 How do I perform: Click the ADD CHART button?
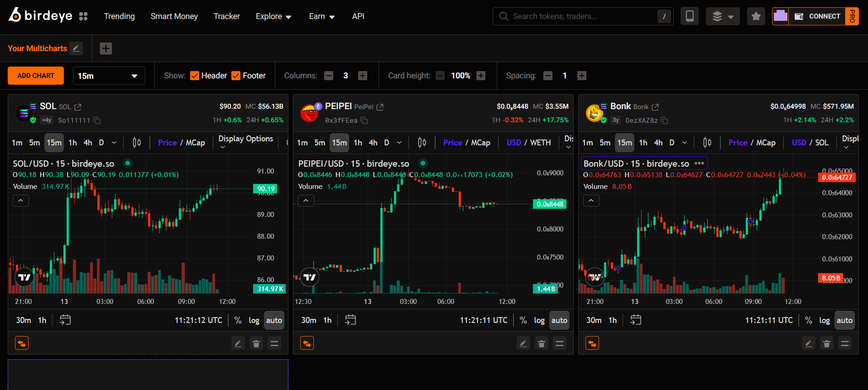pos(36,76)
